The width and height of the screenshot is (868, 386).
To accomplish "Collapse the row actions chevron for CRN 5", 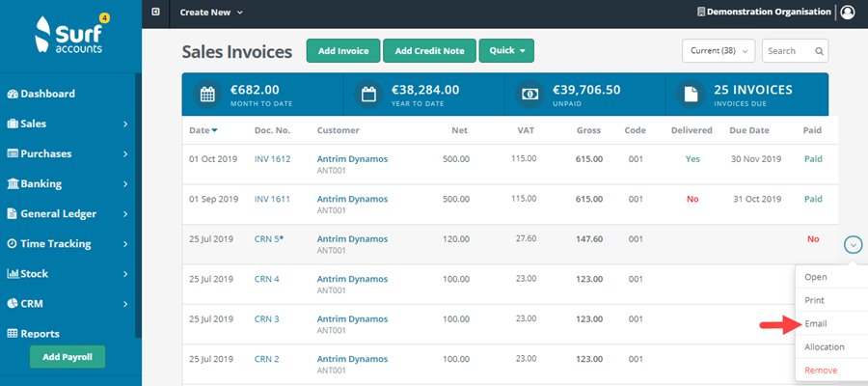I will coord(853,244).
